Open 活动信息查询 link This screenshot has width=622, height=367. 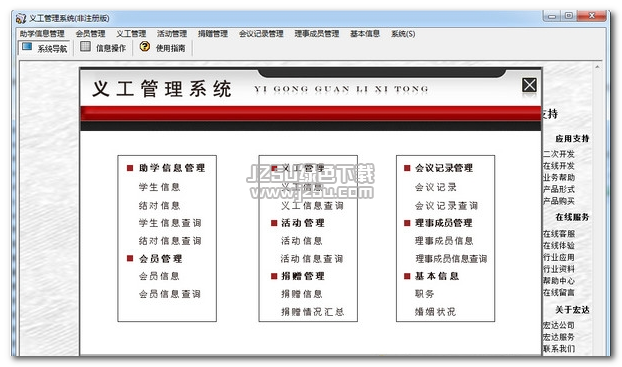[x=312, y=259]
